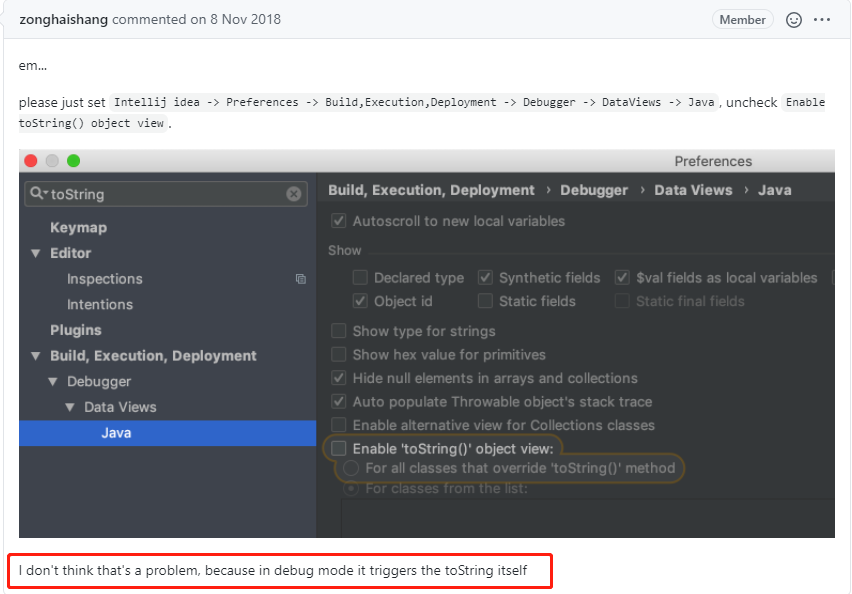Collapse the Editor tree node
The height and width of the screenshot is (594, 852).
pyautogui.click(x=36, y=253)
